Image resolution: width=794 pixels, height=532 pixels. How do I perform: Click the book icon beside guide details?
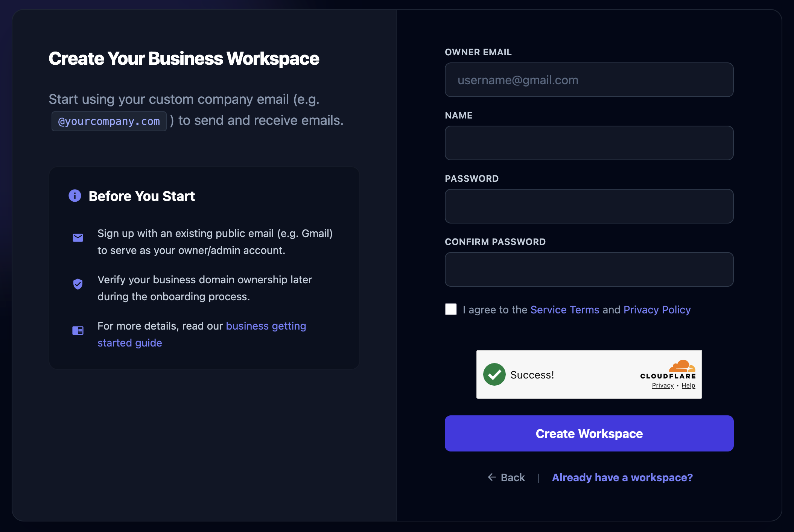(78, 330)
